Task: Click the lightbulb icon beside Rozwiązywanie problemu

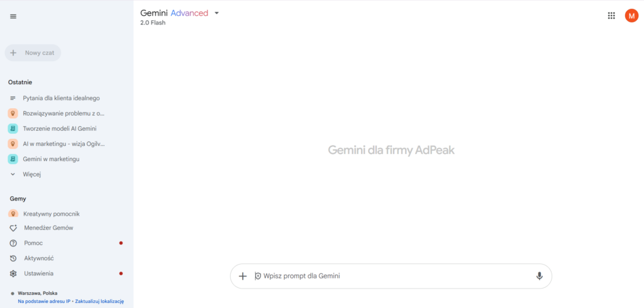Action: pos(13,113)
